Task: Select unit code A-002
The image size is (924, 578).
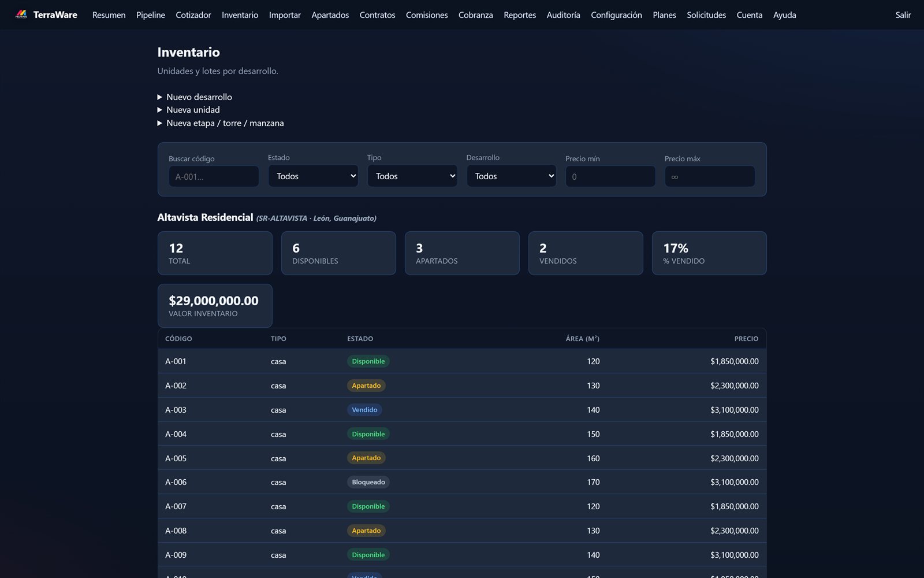Action: [x=176, y=386]
